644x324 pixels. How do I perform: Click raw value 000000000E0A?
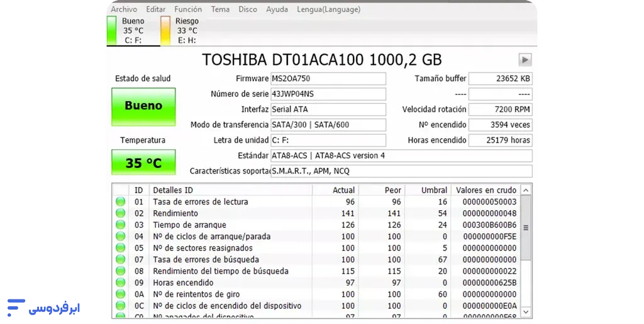pos(489,306)
